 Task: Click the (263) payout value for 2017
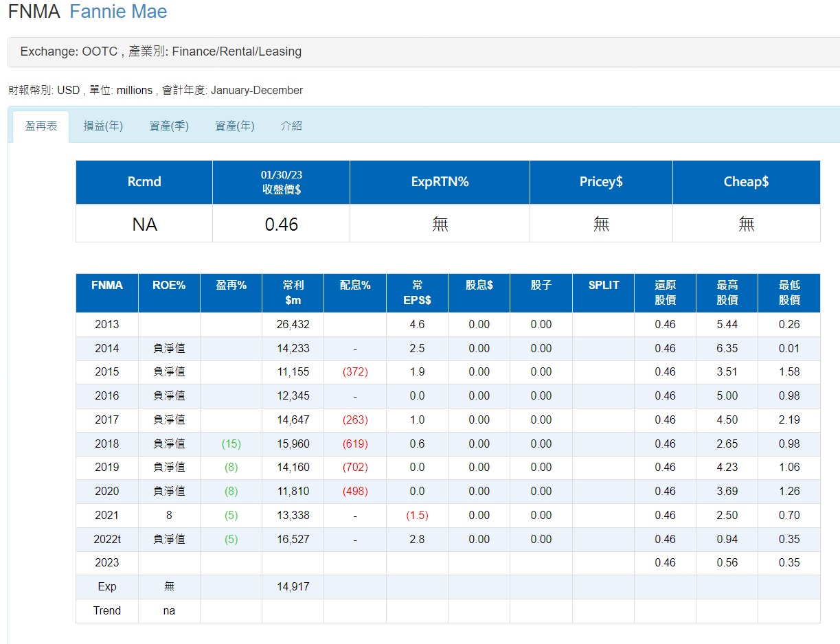[x=355, y=420]
